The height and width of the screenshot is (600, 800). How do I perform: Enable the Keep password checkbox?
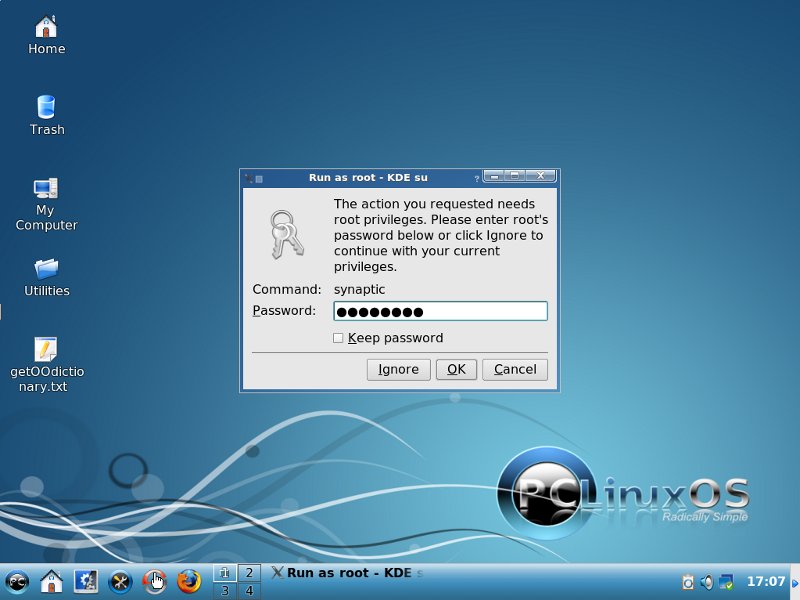(338, 338)
